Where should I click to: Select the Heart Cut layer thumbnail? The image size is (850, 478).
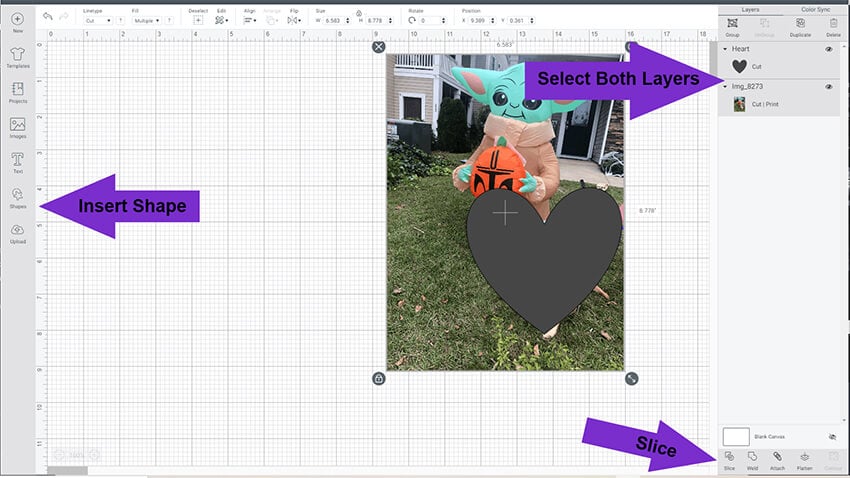739,66
